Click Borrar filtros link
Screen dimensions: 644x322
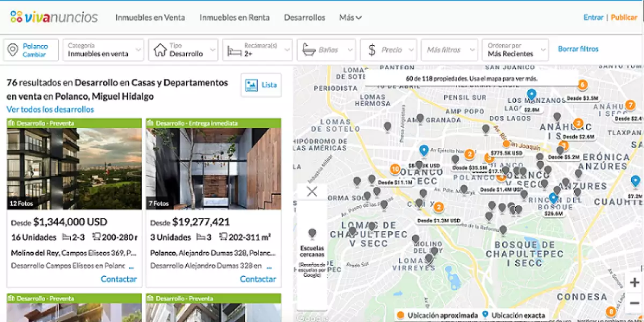click(x=578, y=49)
